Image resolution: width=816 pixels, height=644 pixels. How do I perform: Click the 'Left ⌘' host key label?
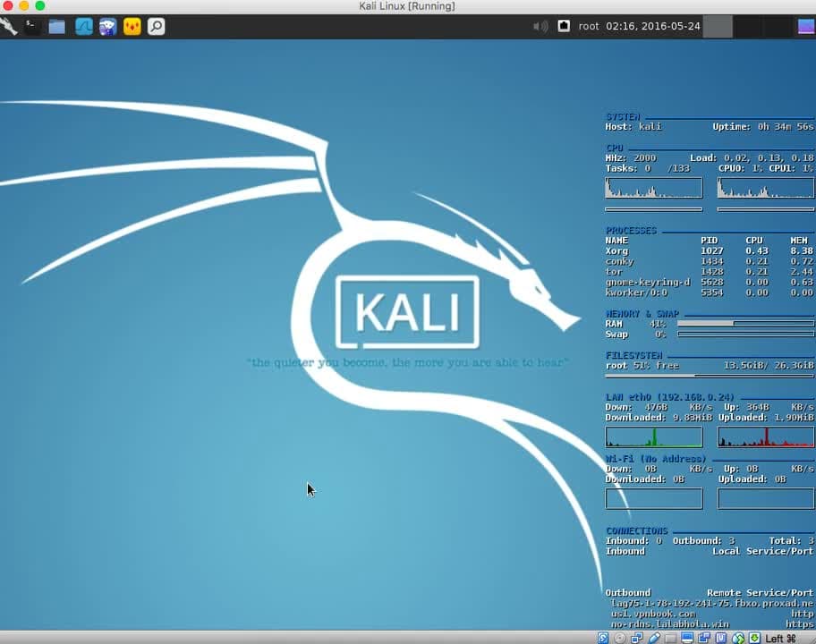pyautogui.click(x=780, y=639)
